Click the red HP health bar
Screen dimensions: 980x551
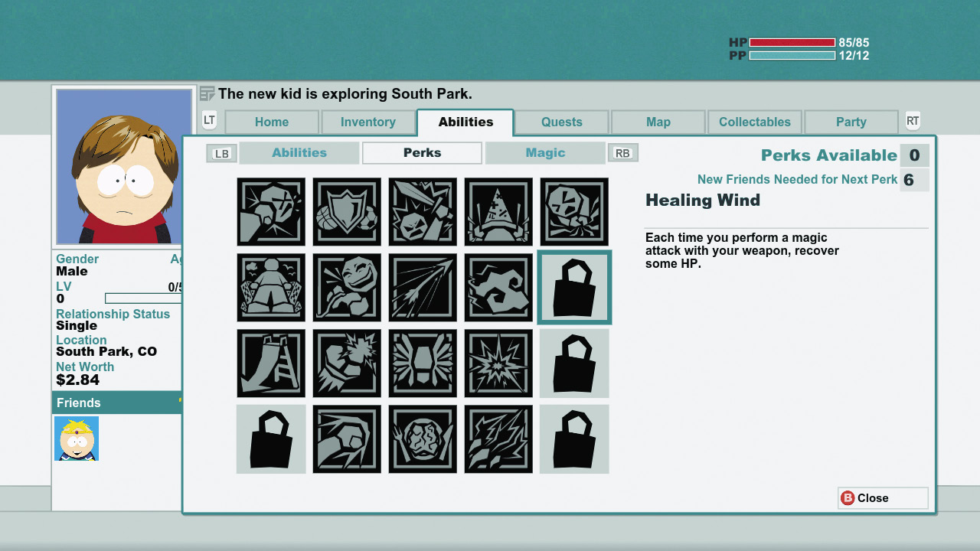click(792, 43)
